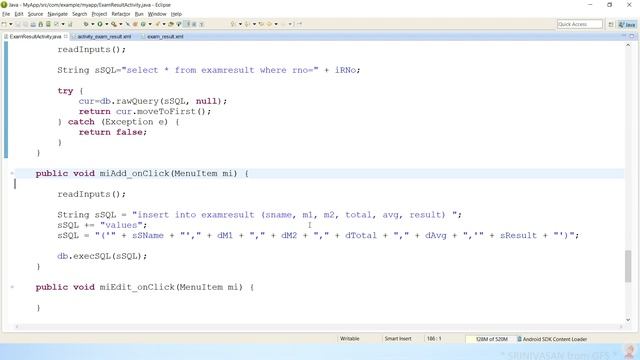Click the horizontal scrollbar right arrow

point(621,326)
